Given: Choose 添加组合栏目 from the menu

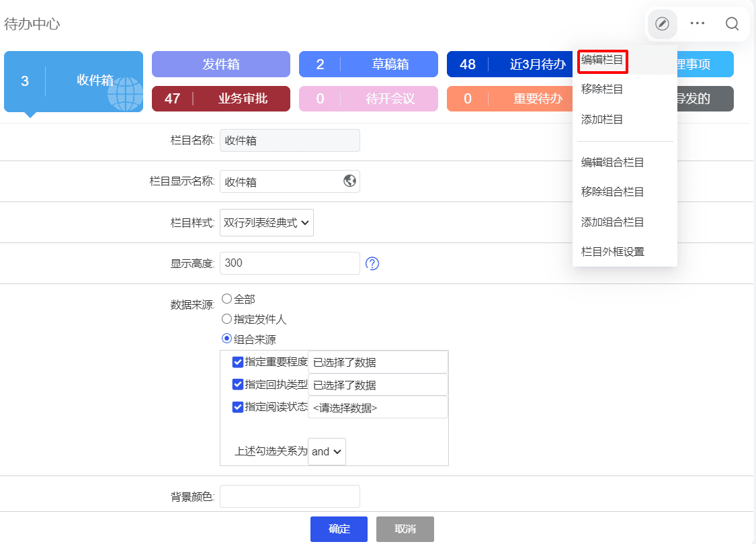Looking at the screenshot, I should pyautogui.click(x=613, y=222).
